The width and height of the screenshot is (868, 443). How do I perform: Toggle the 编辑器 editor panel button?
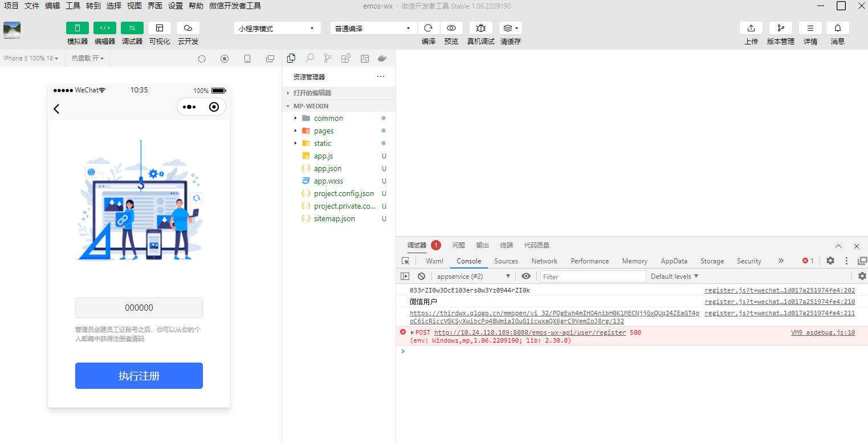[105, 28]
